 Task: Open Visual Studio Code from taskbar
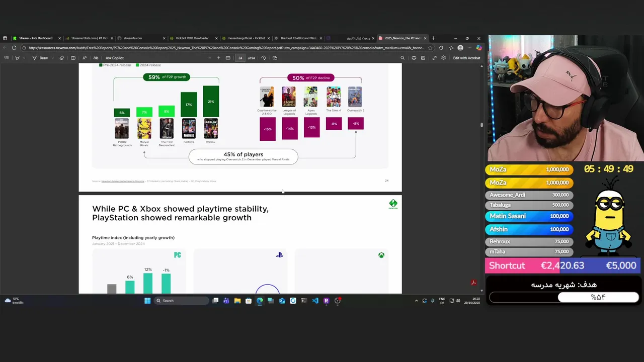pos(315,301)
